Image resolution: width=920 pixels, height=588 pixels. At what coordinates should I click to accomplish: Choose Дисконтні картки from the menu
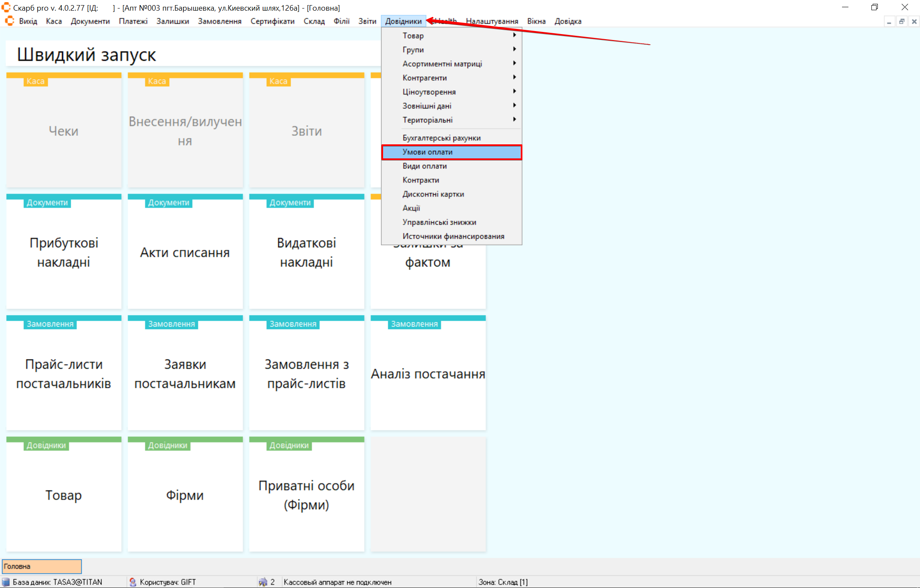(433, 194)
